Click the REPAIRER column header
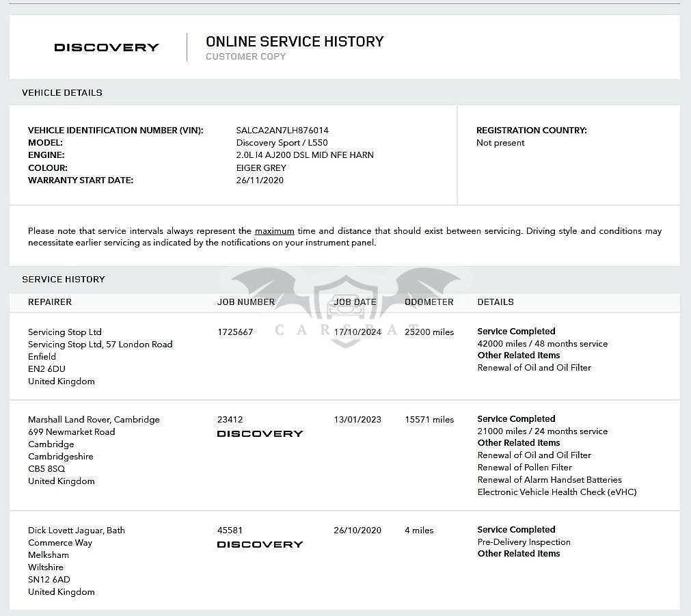The width and height of the screenshot is (691, 616). pyautogui.click(x=50, y=302)
